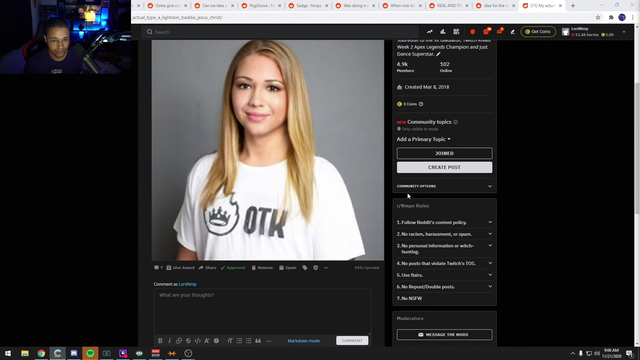640x360 pixels.
Task: Expand the Community Options section
Action: (x=444, y=186)
